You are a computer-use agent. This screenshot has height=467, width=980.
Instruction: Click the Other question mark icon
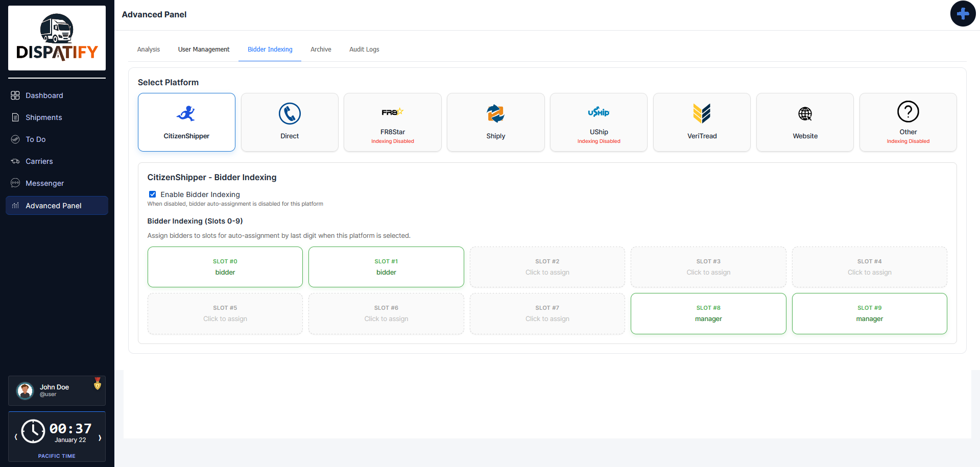point(908,111)
